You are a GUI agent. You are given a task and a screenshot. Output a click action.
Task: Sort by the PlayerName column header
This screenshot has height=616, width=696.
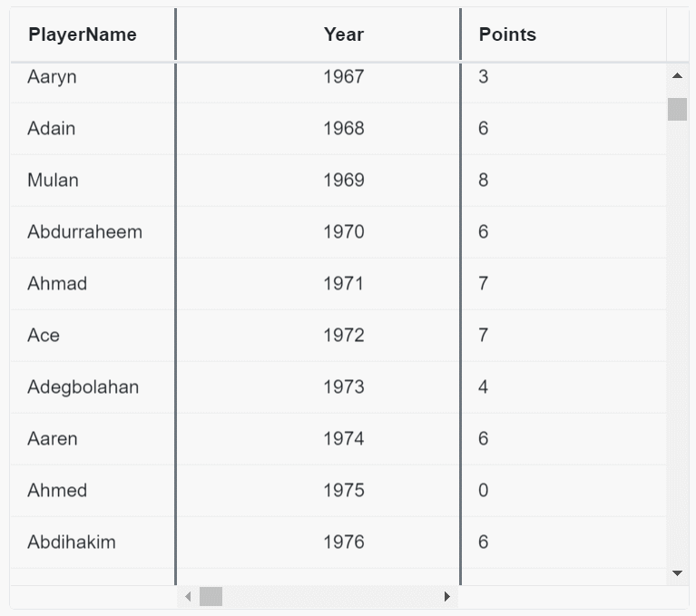pos(83,34)
